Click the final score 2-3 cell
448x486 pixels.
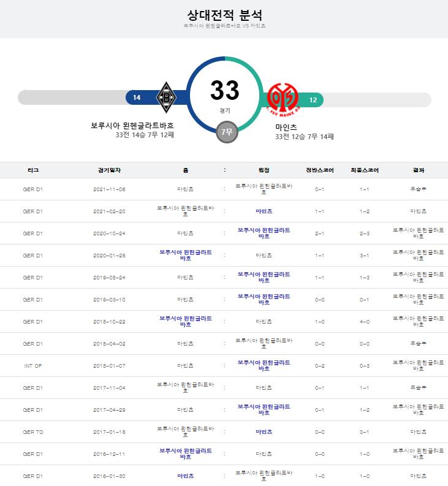click(x=365, y=234)
